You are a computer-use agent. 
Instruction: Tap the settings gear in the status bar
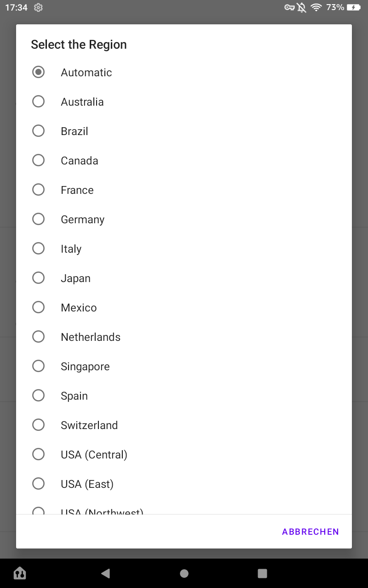pyautogui.click(x=38, y=7)
